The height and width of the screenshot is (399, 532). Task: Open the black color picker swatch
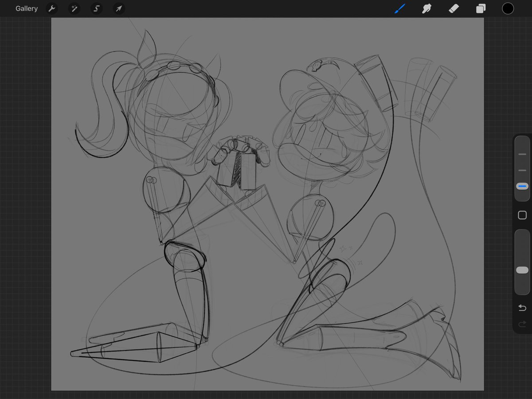(508, 8)
